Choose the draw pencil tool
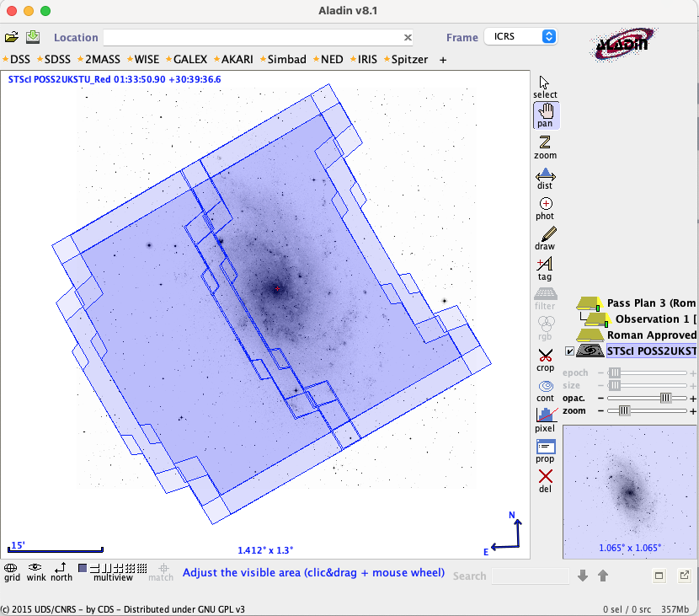The image size is (699, 616). click(545, 237)
